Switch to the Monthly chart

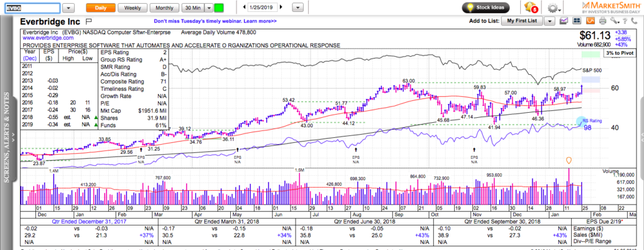coord(164,8)
